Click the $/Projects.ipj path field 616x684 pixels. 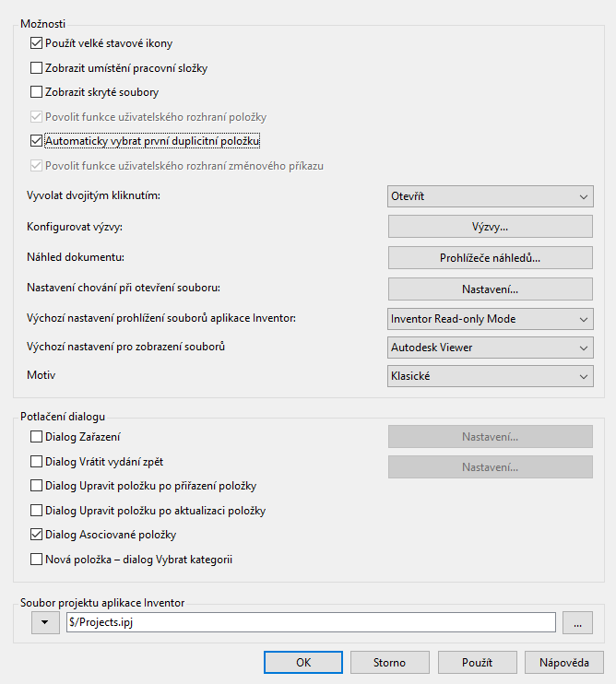(x=311, y=622)
